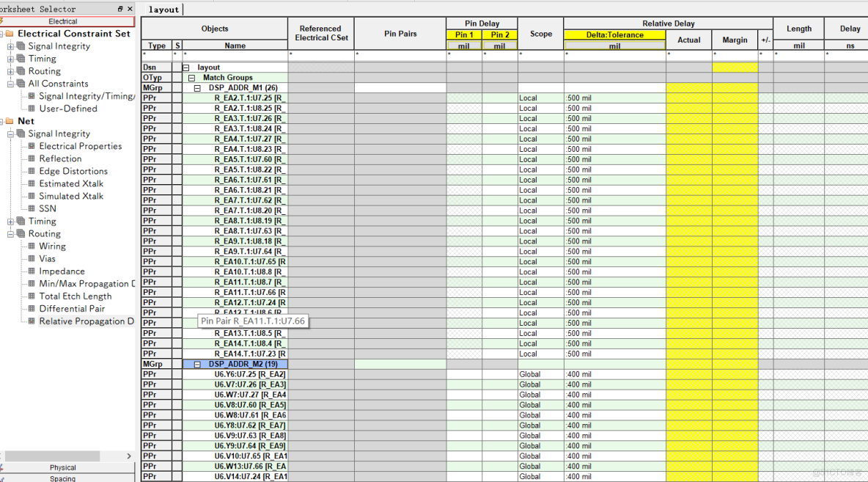
Task: Open the Min/Max Propagation worksheet
Action: 87,284
